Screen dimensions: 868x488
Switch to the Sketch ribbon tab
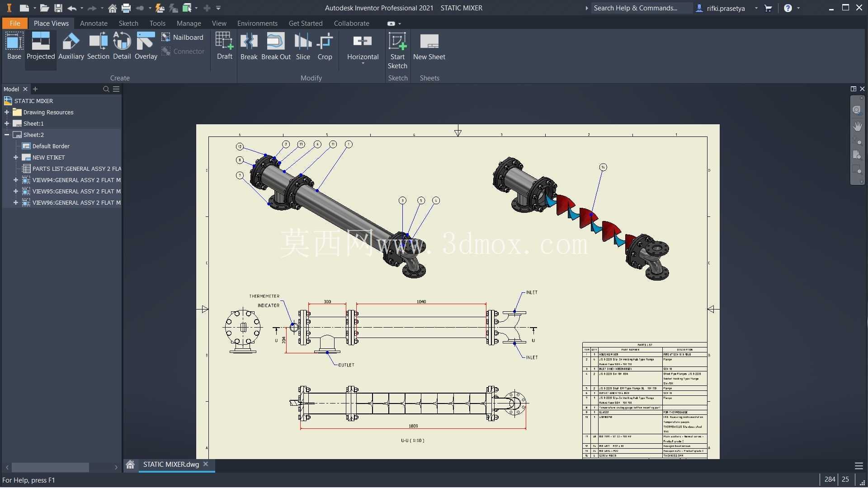128,23
